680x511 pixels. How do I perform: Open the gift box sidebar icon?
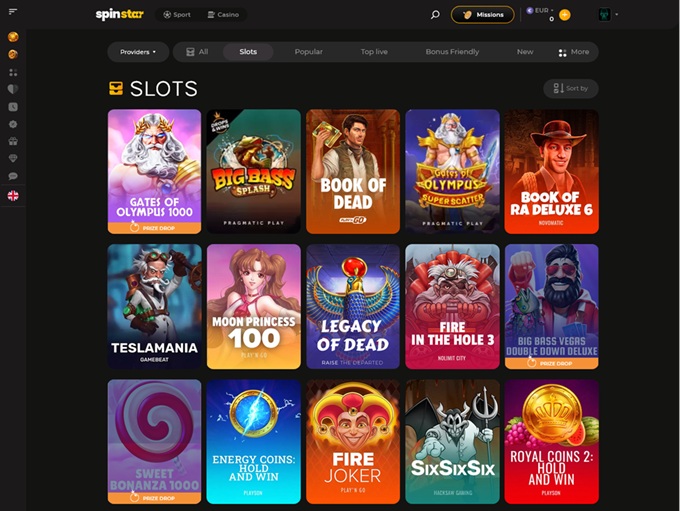13,141
